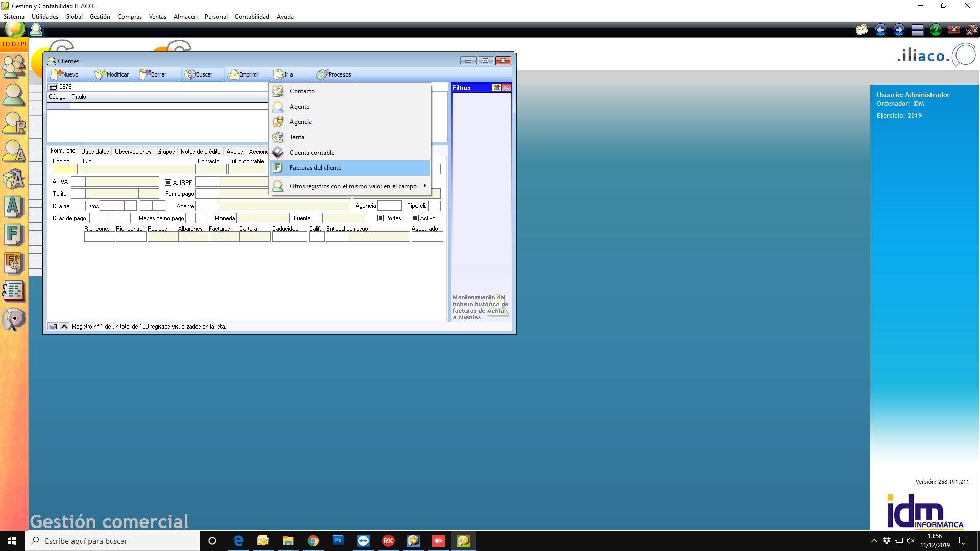Open the Sistema menu
980x551 pixels.
pos(14,17)
